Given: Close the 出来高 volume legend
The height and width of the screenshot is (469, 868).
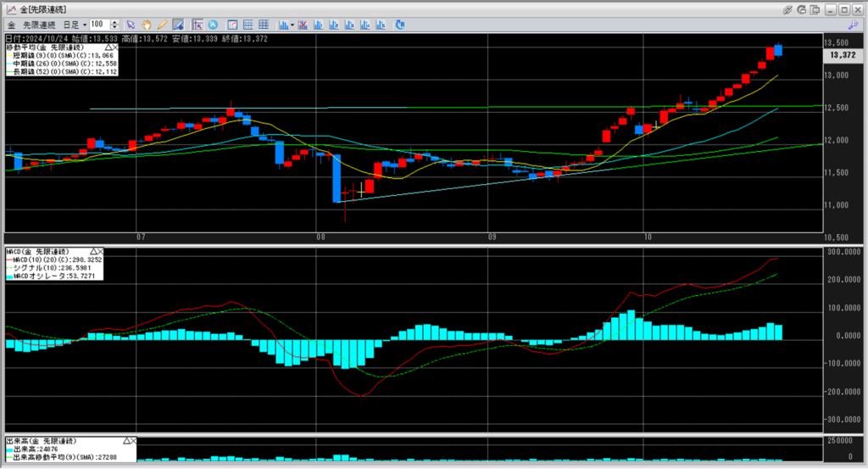Looking at the screenshot, I should pos(133,442).
